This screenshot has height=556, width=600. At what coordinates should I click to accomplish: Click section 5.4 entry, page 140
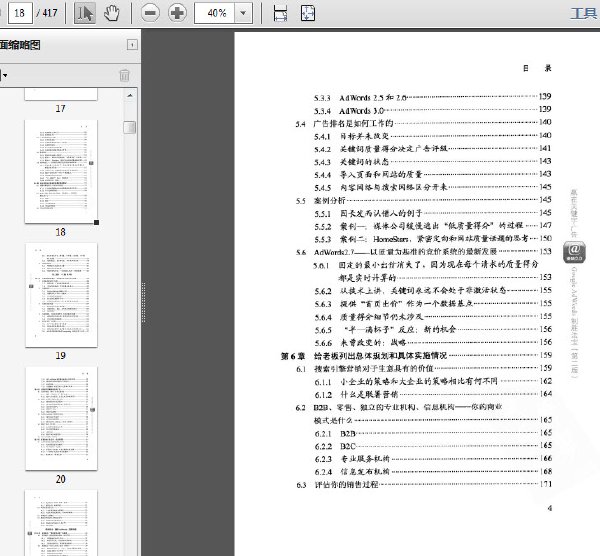pyautogui.click(x=423, y=123)
